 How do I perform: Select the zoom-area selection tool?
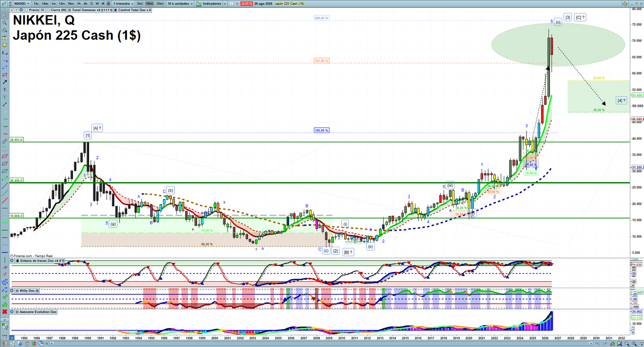[4, 30]
